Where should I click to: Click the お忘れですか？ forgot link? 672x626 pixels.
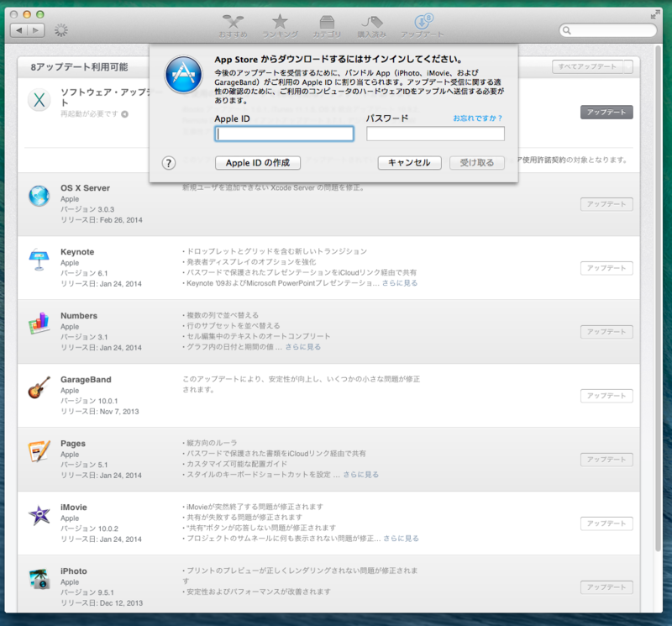[x=478, y=118]
